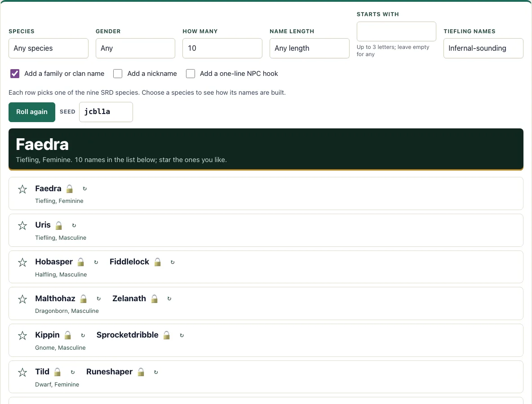The image size is (532, 404).
Task: Reroll the clan name Zelanath
Action: (169, 299)
